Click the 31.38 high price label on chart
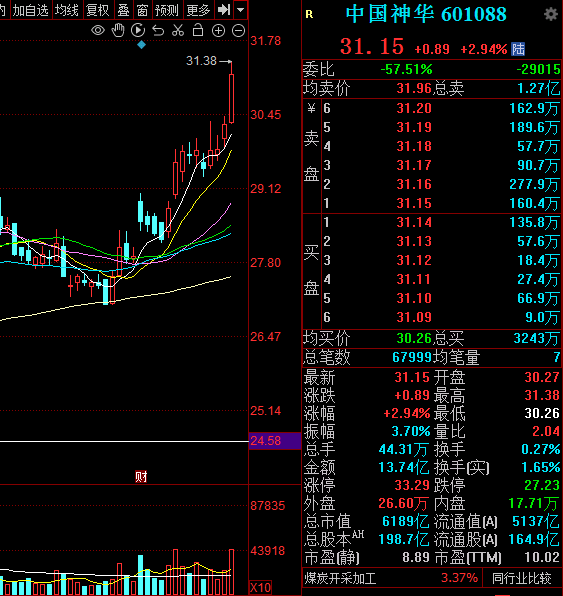 (x=201, y=61)
